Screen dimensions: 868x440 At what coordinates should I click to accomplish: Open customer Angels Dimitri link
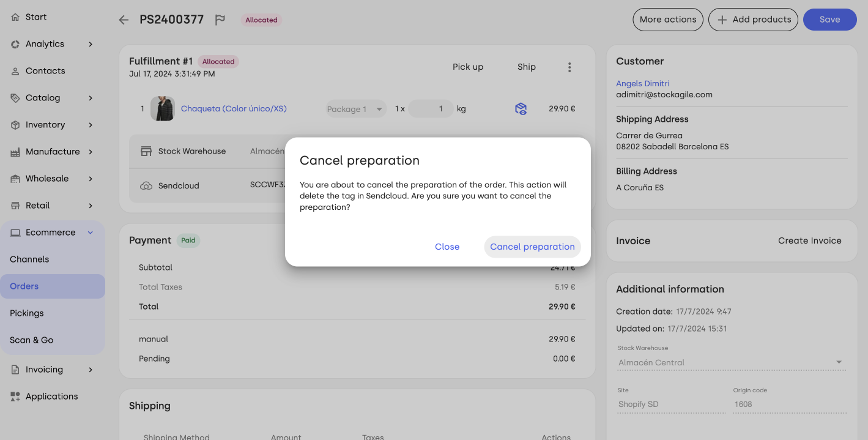pos(643,84)
